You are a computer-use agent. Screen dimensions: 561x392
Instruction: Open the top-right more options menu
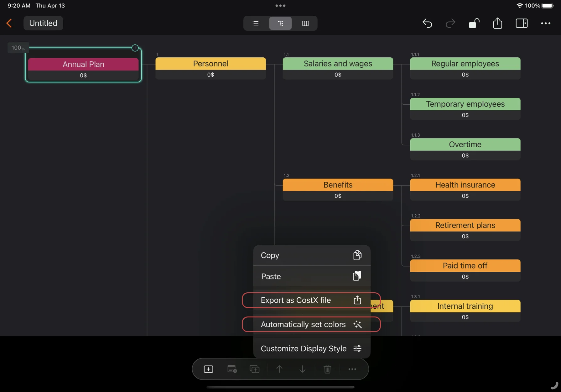(546, 23)
